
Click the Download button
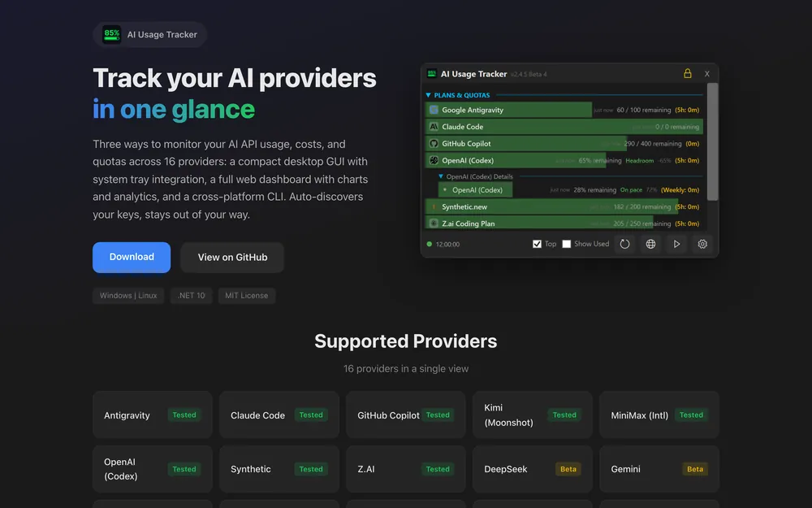132,257
